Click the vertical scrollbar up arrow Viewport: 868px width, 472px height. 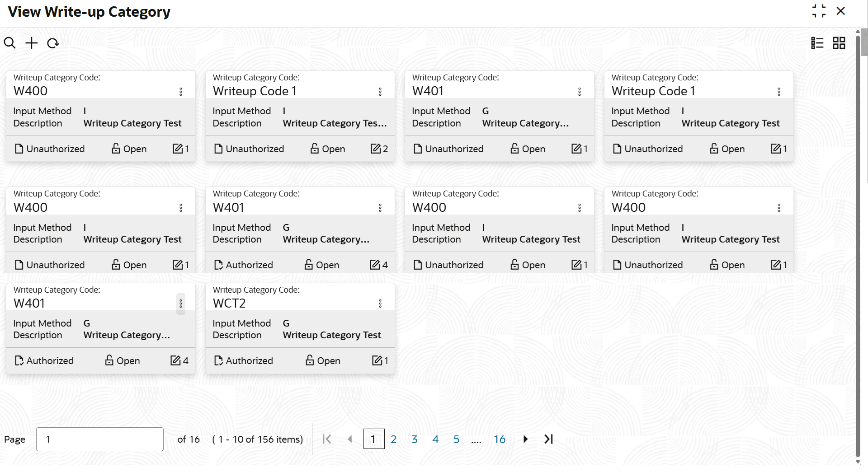858,32
